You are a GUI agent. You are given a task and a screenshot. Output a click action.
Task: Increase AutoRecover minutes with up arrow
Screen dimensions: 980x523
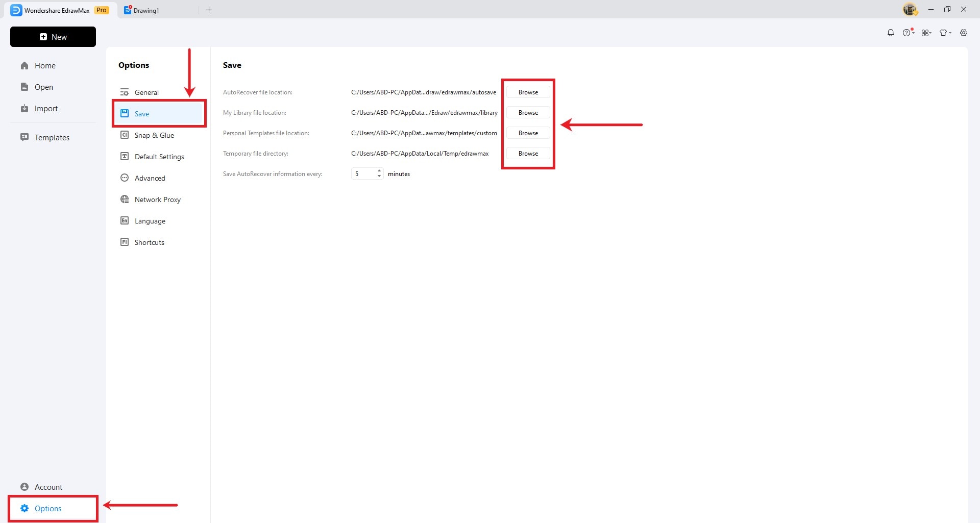(379, 171)
